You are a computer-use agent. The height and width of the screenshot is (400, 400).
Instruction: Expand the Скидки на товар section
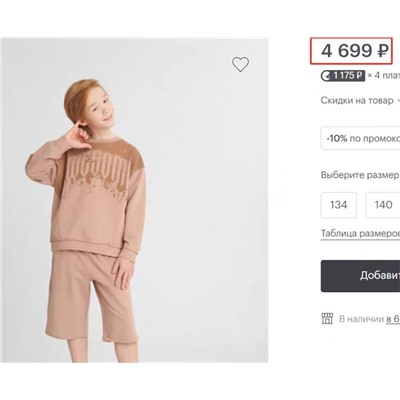click(x=357, y=100)
